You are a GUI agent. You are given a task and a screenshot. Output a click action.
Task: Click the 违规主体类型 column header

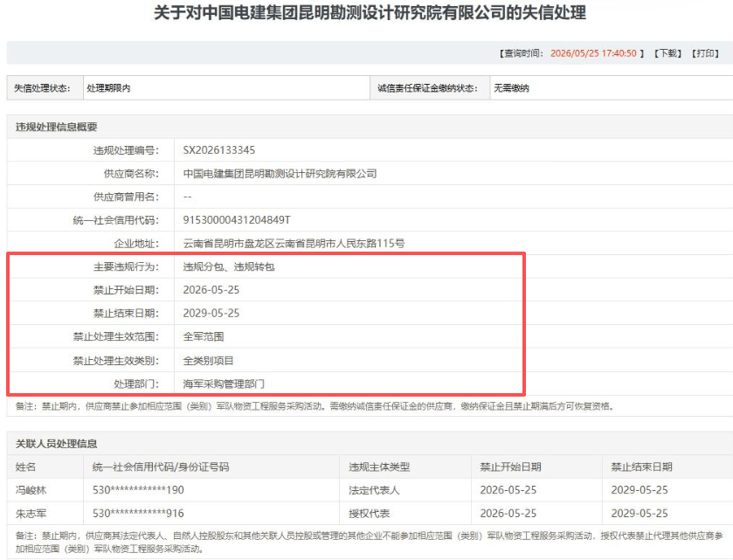(379, 467)
